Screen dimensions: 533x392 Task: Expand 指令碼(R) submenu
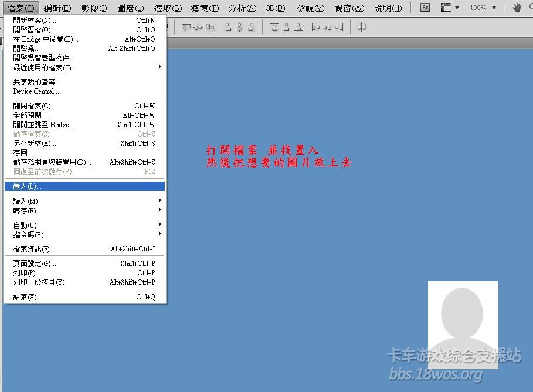84,235
